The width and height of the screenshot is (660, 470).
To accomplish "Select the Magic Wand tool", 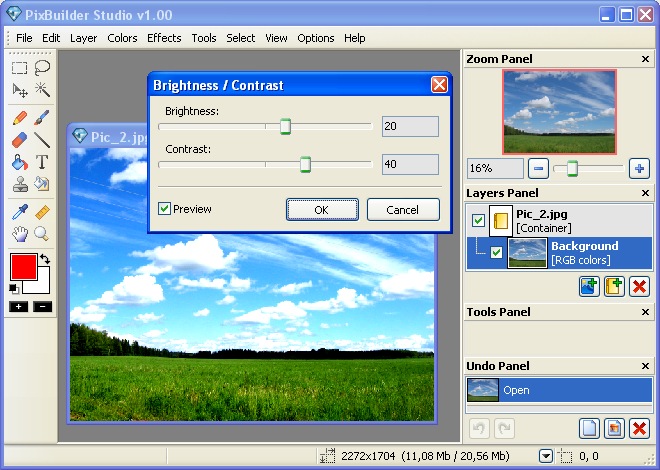I will tap(42, 90).
